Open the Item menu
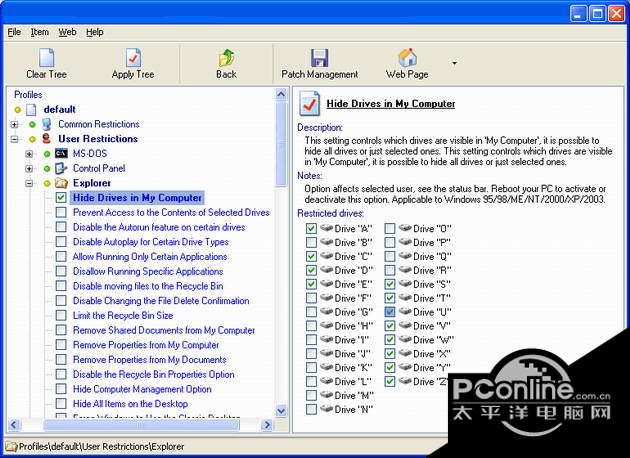630x458 pixels. (40, 32)
